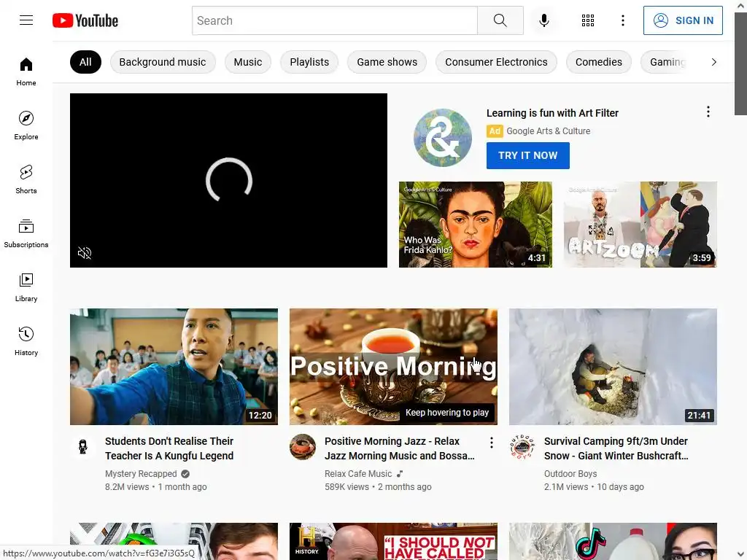Open Positive Morning Jazz video options menu
Viewport: 747px width, 560px height.
point(491,443)
